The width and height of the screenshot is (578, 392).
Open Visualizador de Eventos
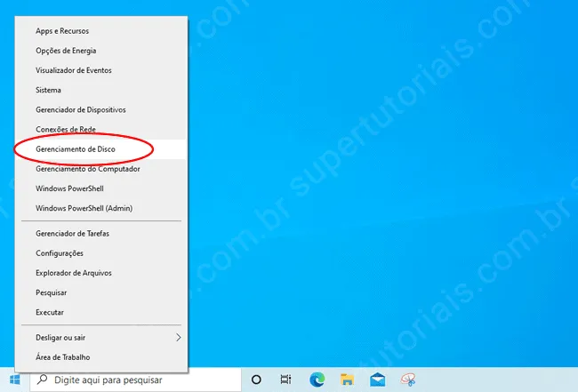click(x=101, y=70)
